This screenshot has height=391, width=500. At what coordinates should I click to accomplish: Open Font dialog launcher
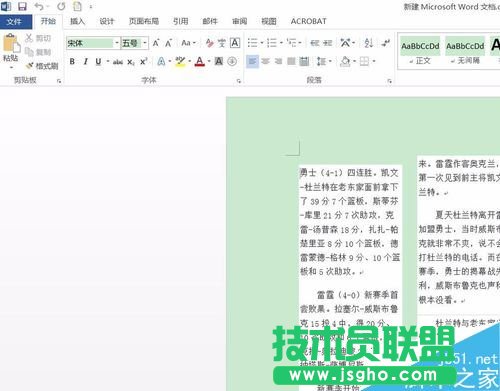tap(239, 81)
